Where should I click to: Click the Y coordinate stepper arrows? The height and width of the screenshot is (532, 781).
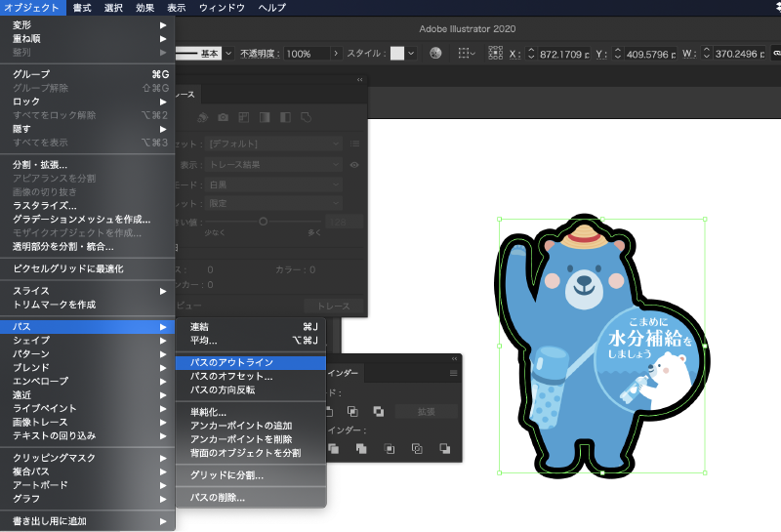pos(618,54)
